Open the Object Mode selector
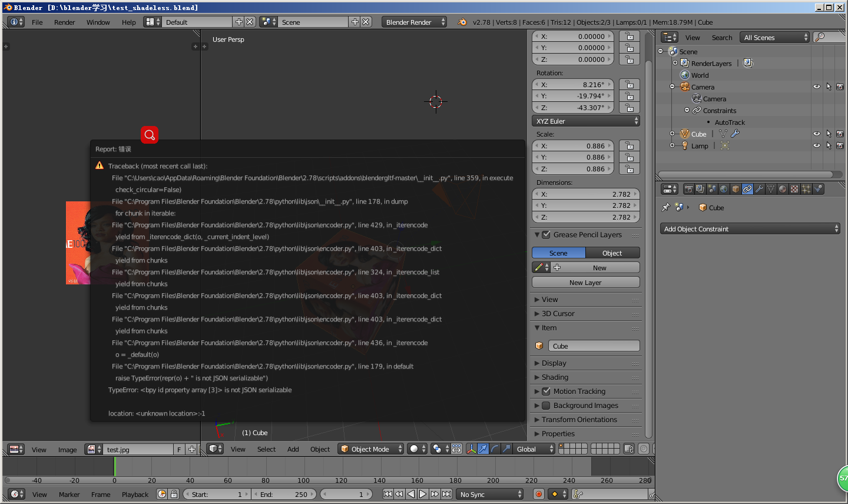Screen dimensions: 848x504 pyautogui.click(x=370, y=449)
